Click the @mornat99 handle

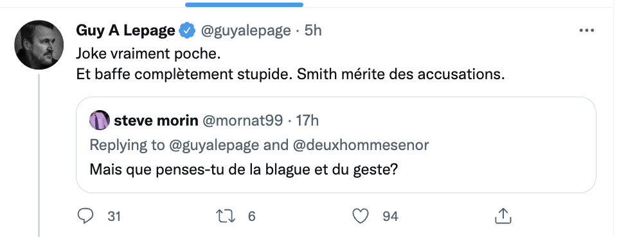click(x=243, y=120)
